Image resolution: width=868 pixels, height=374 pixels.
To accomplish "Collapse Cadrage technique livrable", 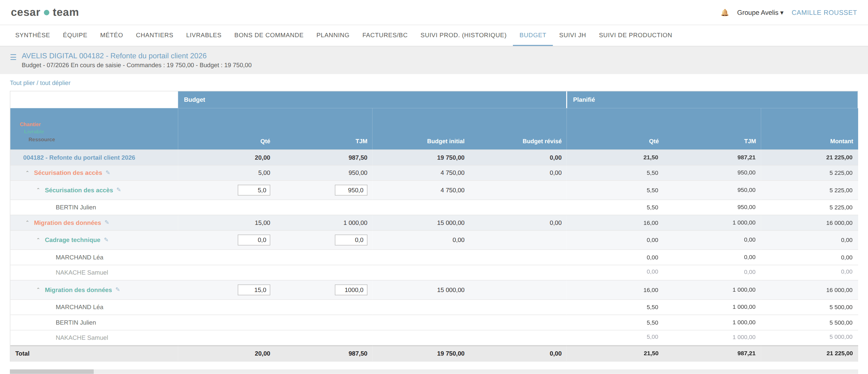I will [38, 240].
